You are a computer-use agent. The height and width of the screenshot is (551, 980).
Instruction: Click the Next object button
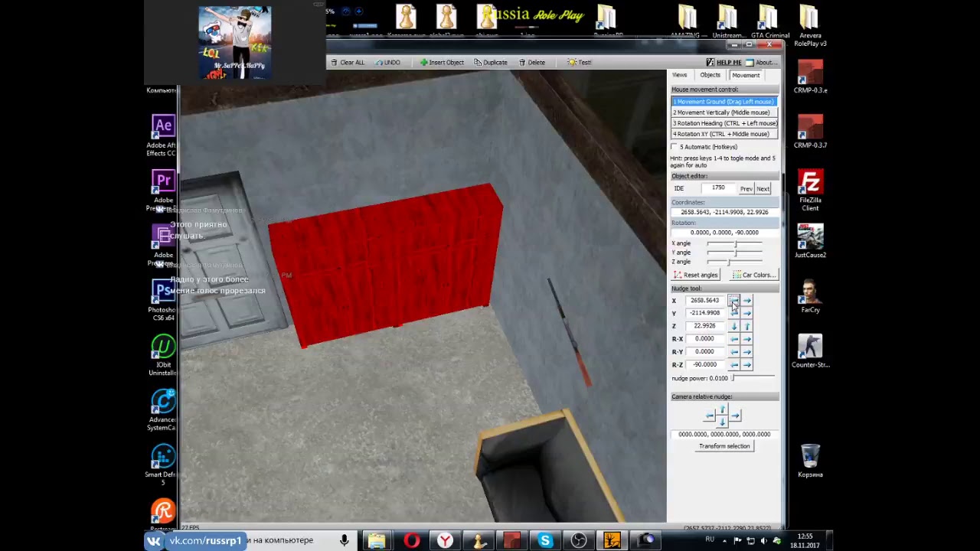(763, 188)
